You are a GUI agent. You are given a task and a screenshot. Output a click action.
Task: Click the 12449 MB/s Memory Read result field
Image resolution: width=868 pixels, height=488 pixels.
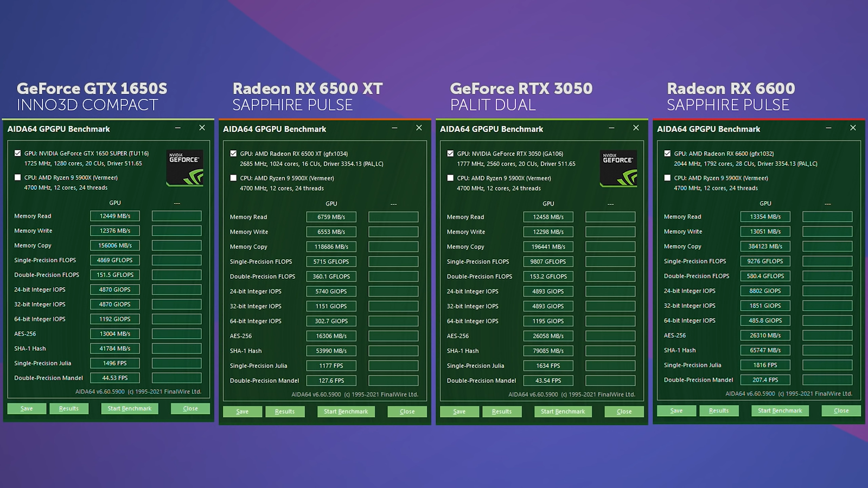coord(115,216)
